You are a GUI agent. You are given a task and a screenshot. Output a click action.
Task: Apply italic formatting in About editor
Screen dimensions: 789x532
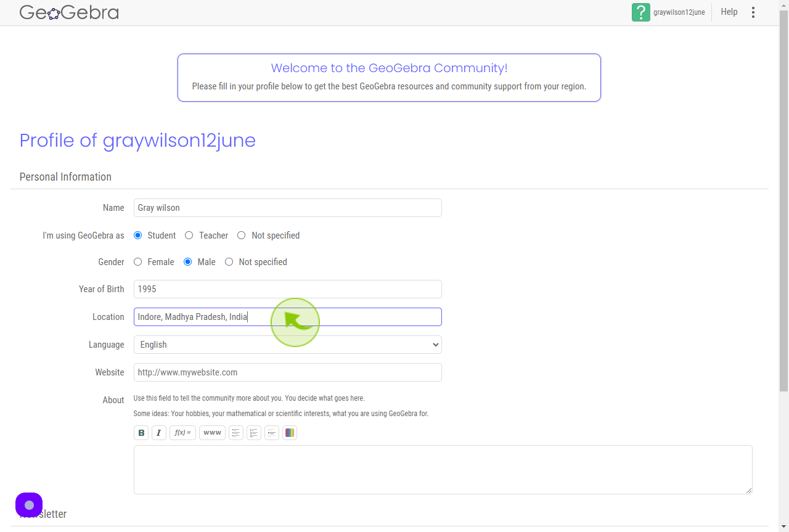(159, 433)
